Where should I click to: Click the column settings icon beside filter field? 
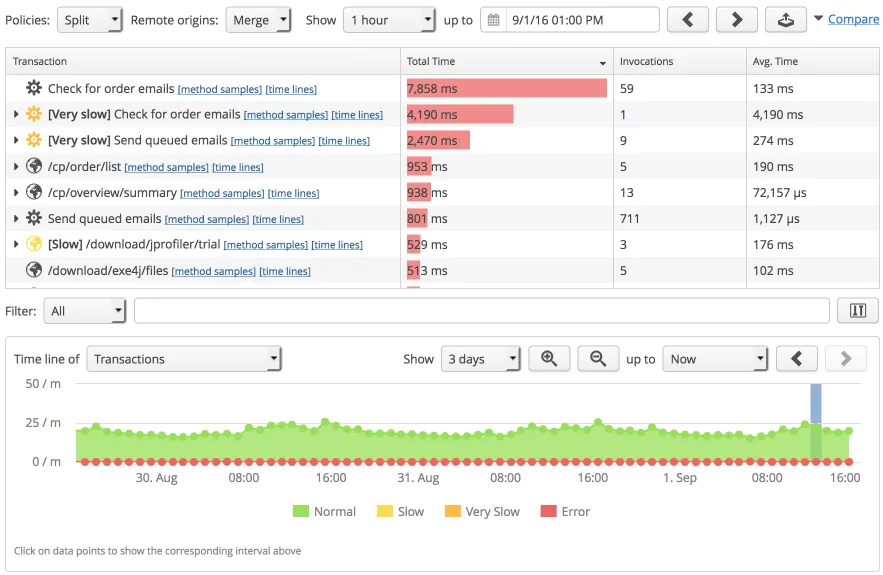[858, 310]
